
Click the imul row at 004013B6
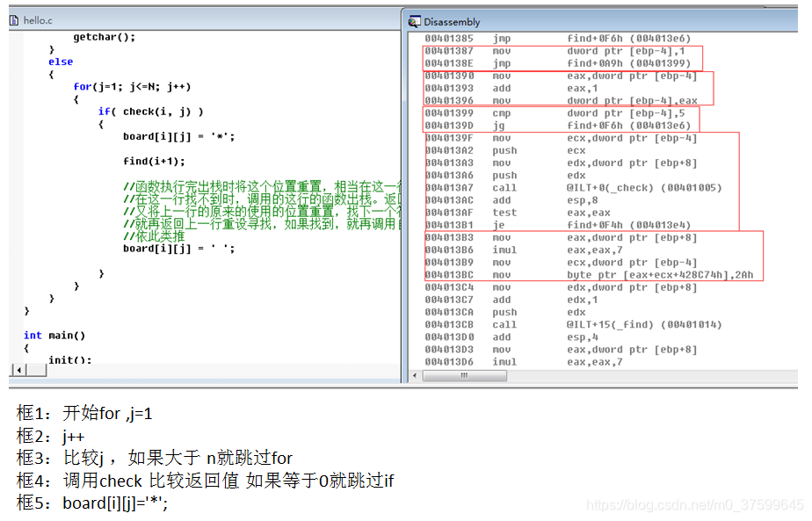[524, 250]
